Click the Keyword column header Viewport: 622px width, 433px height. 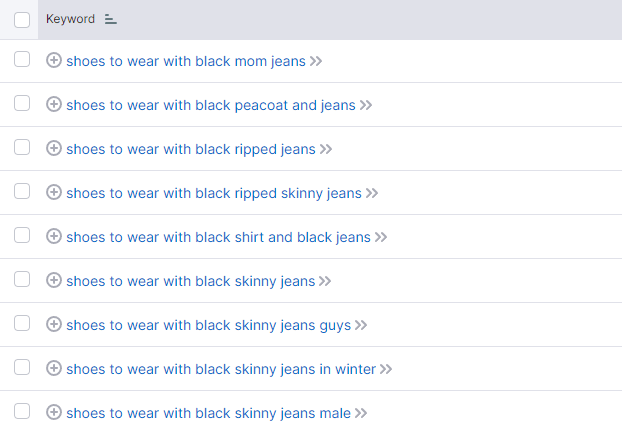70,19
